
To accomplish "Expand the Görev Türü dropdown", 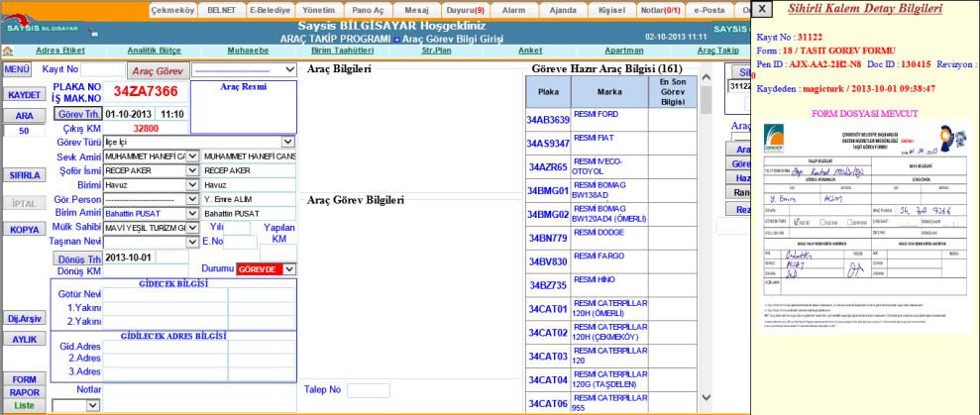I will pos(287,142).
